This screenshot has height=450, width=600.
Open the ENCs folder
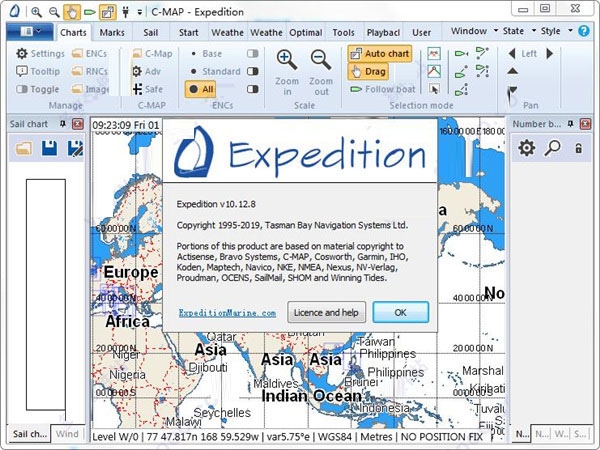pyautogui.click(x=89, y=54)
